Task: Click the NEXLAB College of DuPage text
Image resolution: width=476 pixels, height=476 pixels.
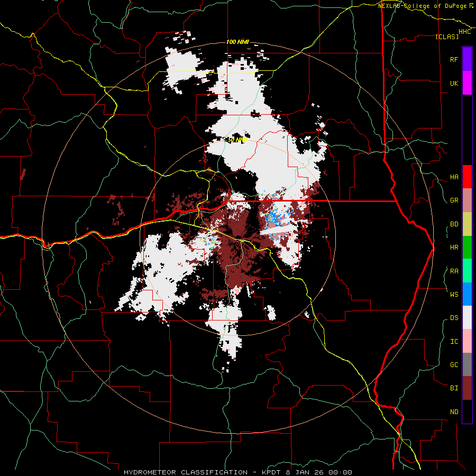Action: pos(424,6)
